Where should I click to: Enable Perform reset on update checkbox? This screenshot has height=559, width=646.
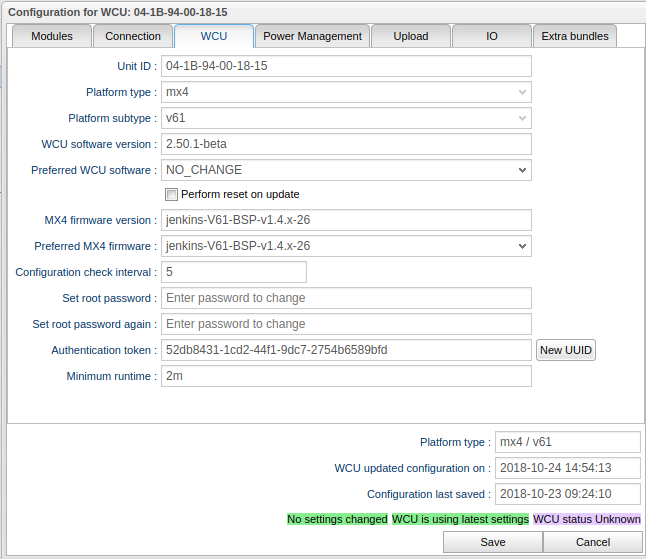pos(171,194)
